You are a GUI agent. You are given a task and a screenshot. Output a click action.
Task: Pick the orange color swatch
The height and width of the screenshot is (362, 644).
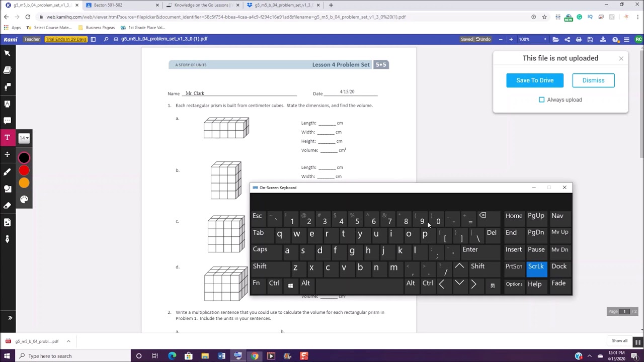point(24,183)
